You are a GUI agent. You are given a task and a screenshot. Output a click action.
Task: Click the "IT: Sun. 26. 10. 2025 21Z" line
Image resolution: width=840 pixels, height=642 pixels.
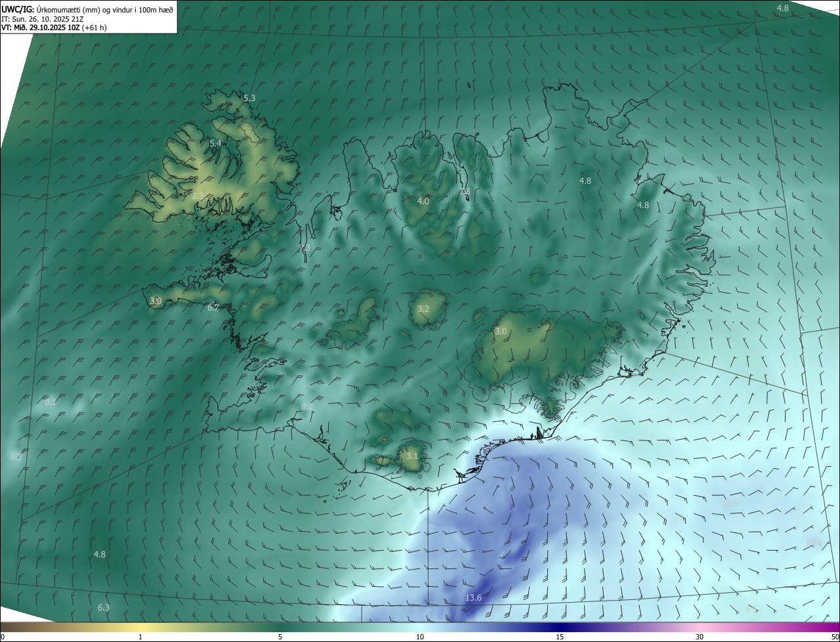tap(42, 18)
